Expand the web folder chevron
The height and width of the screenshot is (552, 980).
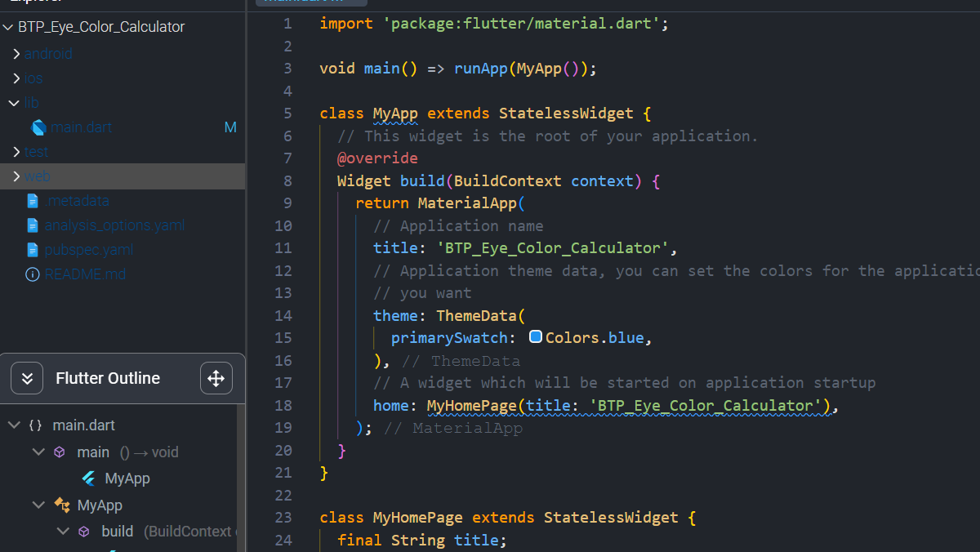point(16,176)
